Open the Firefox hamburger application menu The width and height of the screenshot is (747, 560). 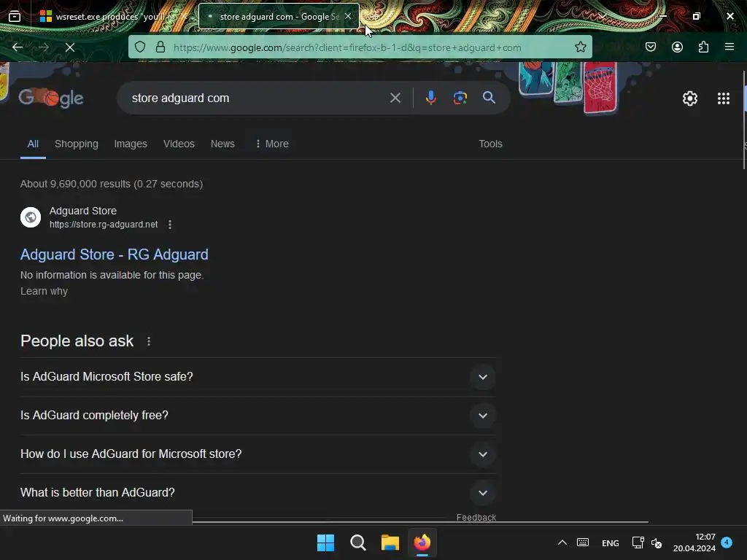coord(729,47)
